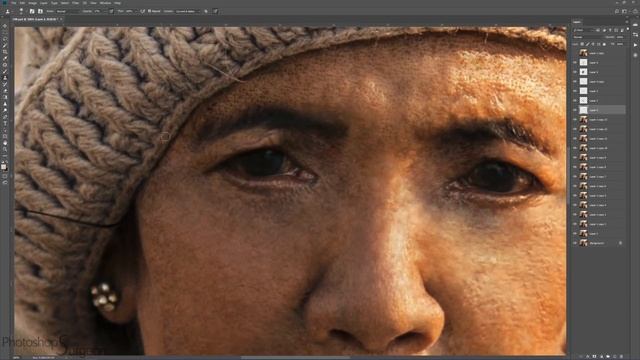
Task: Click the Flow field in options bar
Action: [131, 11]
